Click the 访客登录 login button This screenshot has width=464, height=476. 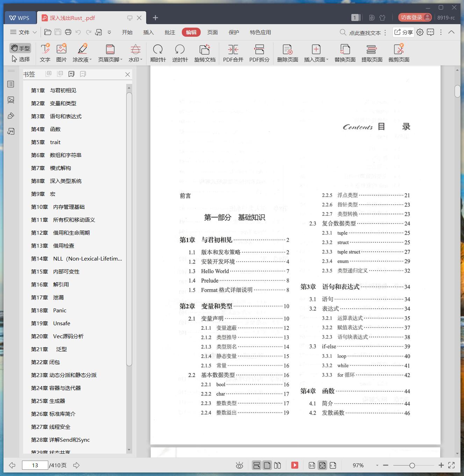coord(415,17)
